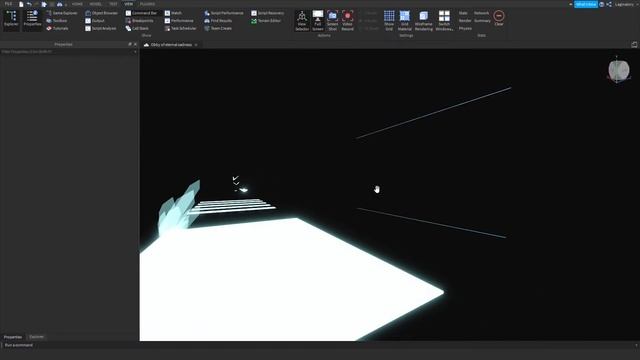This screenshot has width=640, height=360.
Task: Open the properties filter dropdown arrow
Action: click(x=135, y=52)
